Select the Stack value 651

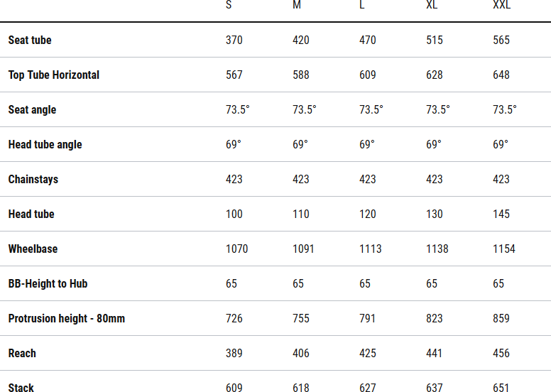point(501,388)
